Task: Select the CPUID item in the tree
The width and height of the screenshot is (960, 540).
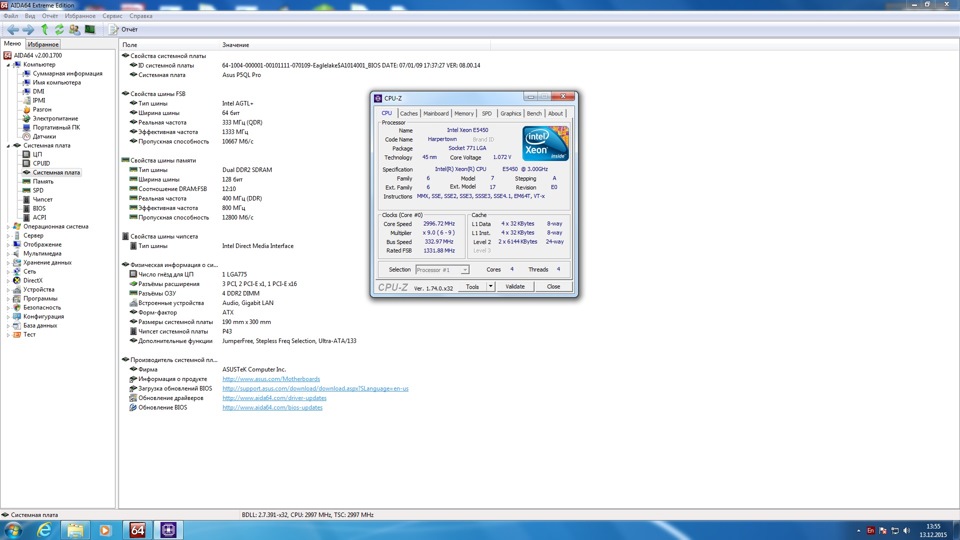Action: pyautogui.click(x=41, y=163)
